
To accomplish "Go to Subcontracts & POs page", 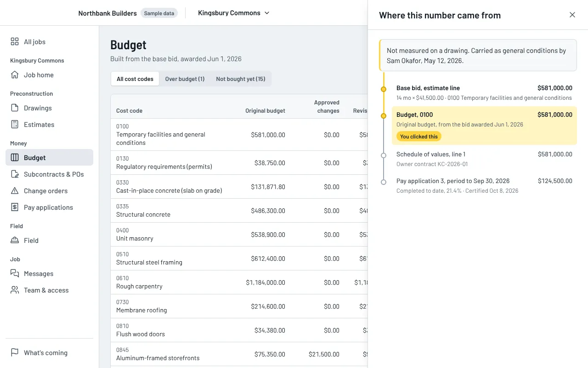I will 49,174.
